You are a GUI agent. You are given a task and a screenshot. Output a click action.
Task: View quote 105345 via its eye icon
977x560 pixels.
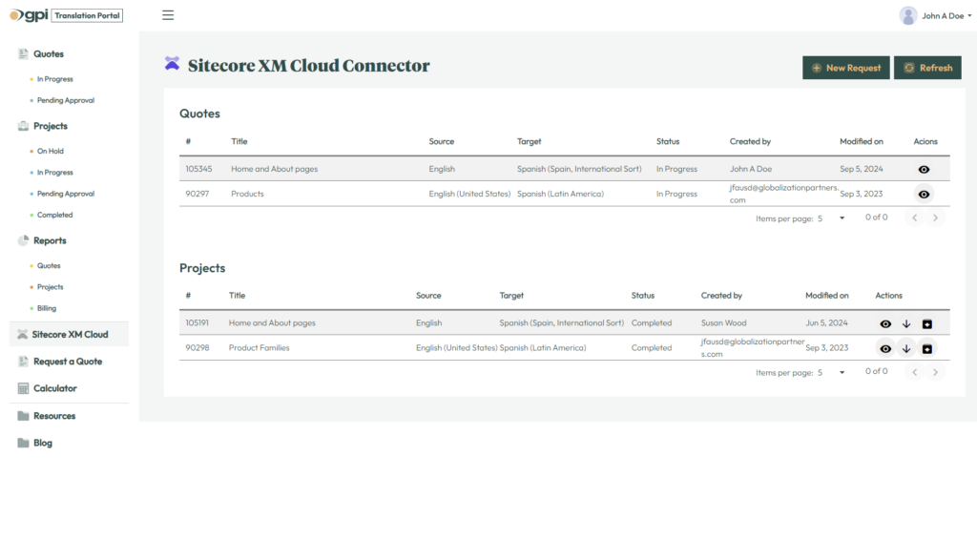pyautogui.click(x=924, y=170)
